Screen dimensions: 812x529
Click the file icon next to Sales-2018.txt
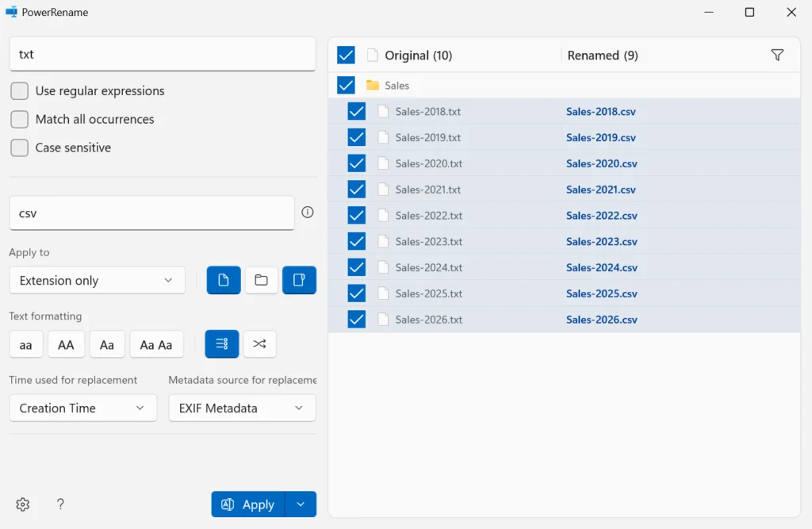383,111
